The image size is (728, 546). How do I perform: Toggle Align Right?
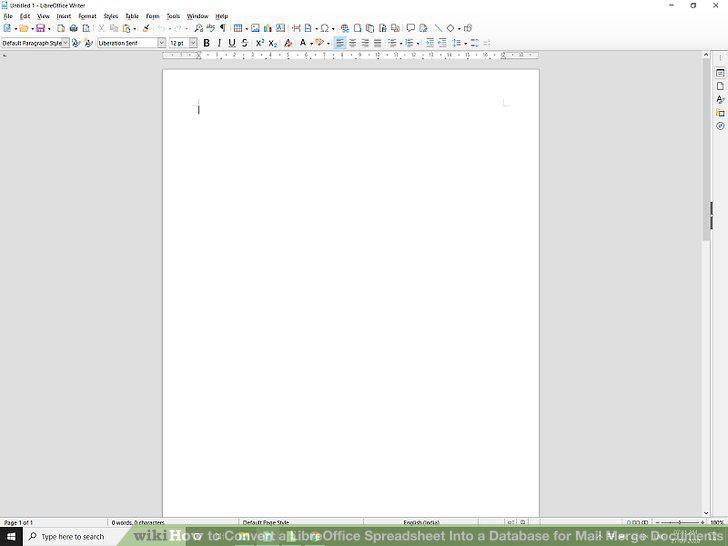(365, 43)
